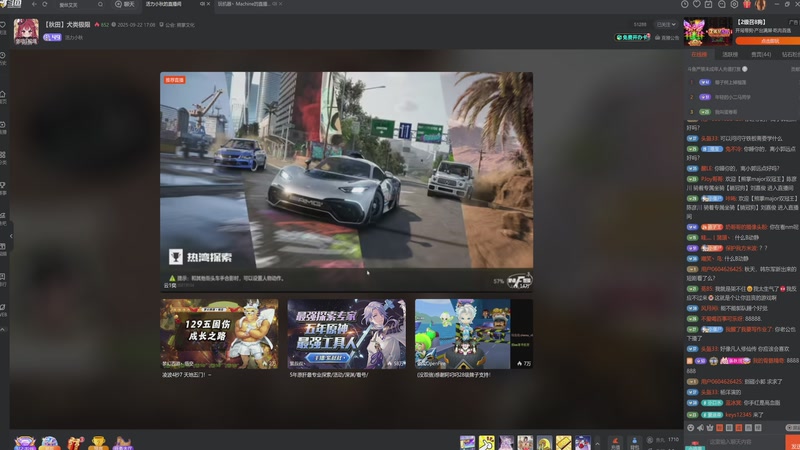This screenshot has width=800, height=450.
Task: Click the streamer avatar picture
Action: click(x=26, y=32)
